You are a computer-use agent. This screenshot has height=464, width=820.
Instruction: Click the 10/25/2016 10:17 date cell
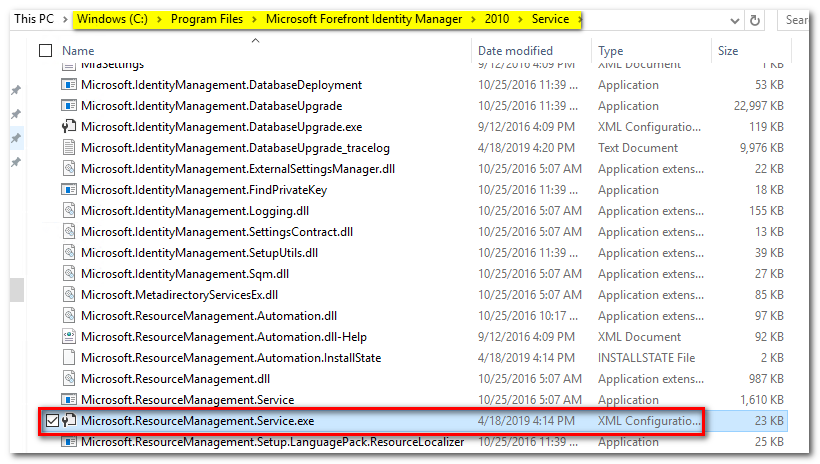528,315
